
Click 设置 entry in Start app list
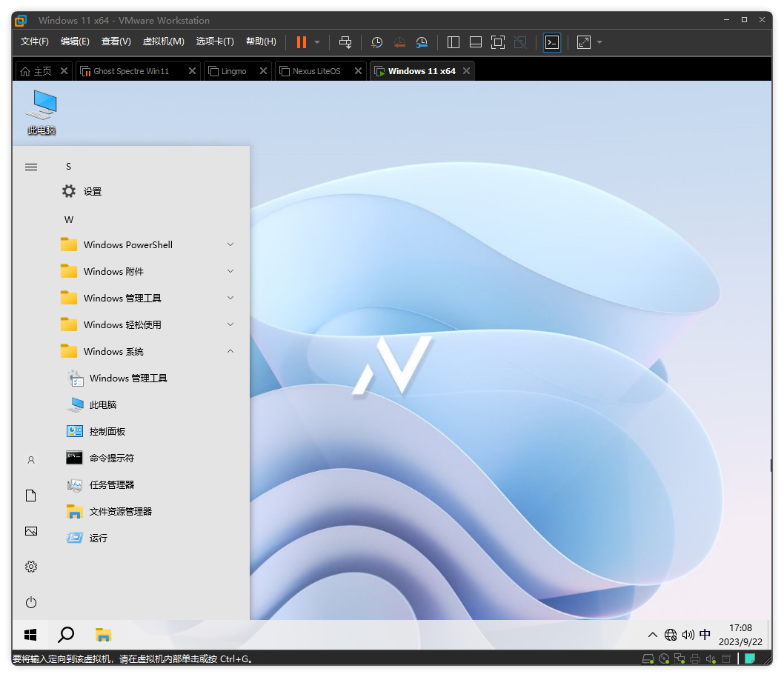pyautogui.click(x=92, y=192)
